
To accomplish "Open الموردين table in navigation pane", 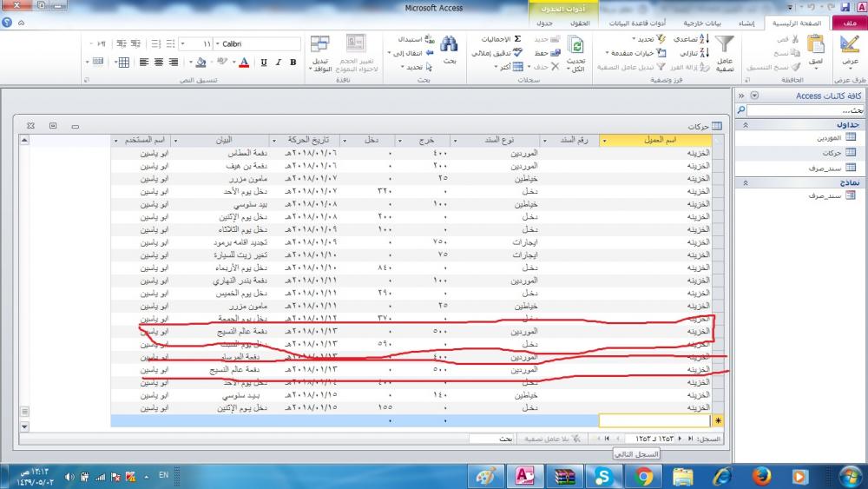I will [800, 137].
